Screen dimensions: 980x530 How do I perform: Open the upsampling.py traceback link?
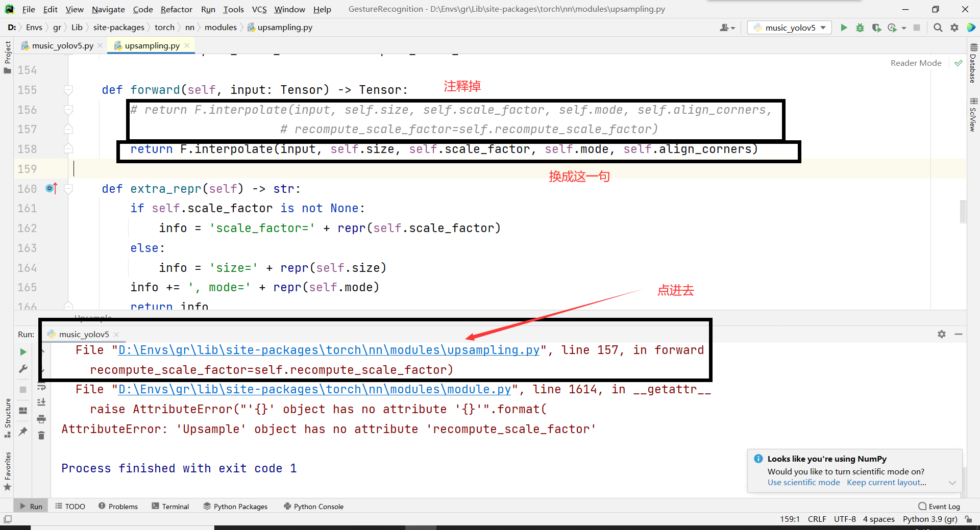(x=329, y=350)
